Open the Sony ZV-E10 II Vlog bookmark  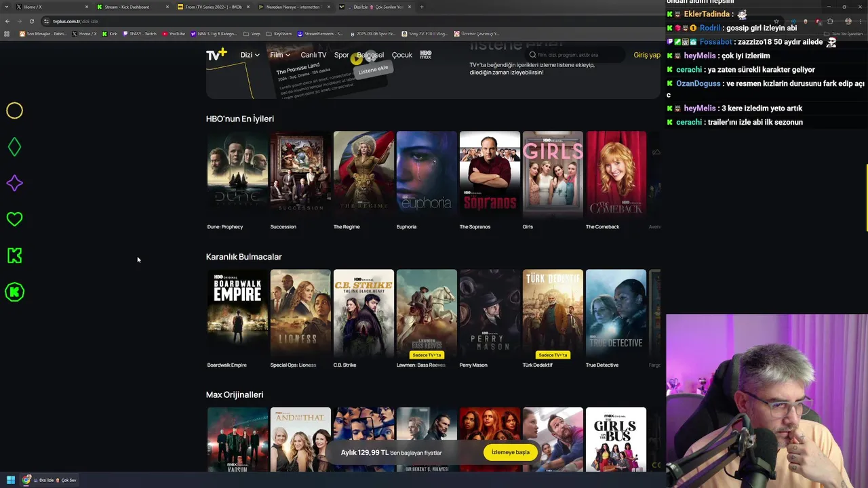click(x=425, y=33)
